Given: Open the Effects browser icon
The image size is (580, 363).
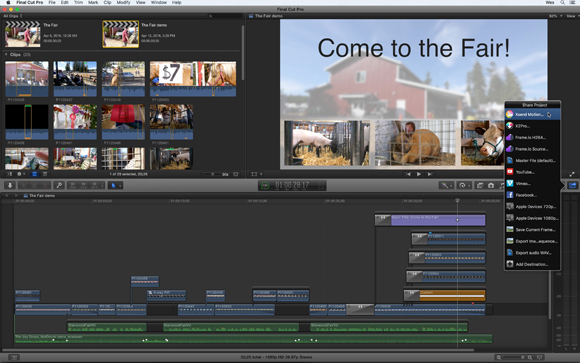Looking at the screenshot, I should coord(480,185).
